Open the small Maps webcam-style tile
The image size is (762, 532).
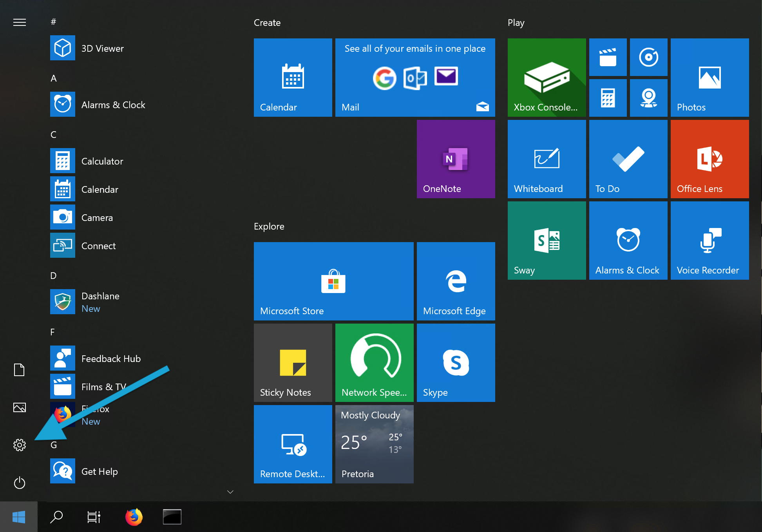(x=649, y=98)
